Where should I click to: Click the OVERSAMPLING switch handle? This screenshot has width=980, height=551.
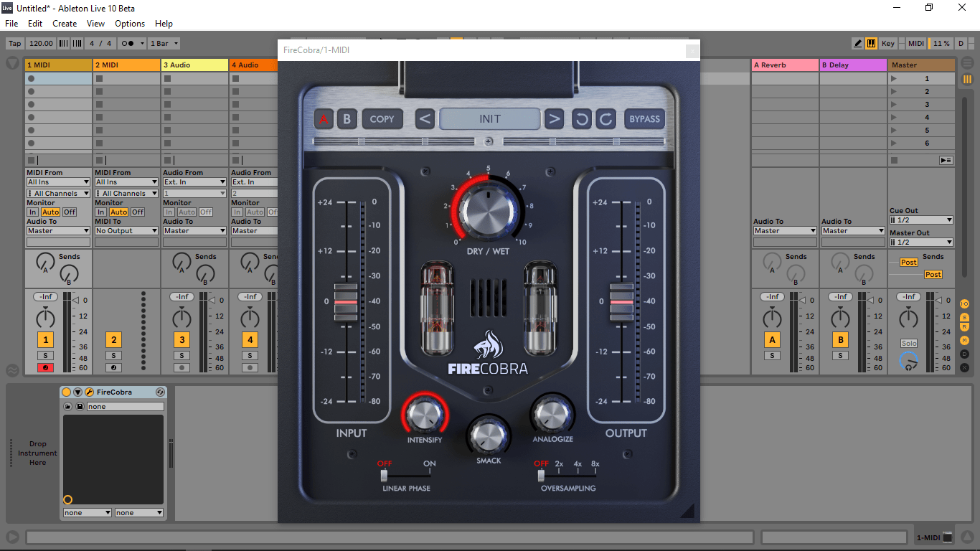point(541,475)
